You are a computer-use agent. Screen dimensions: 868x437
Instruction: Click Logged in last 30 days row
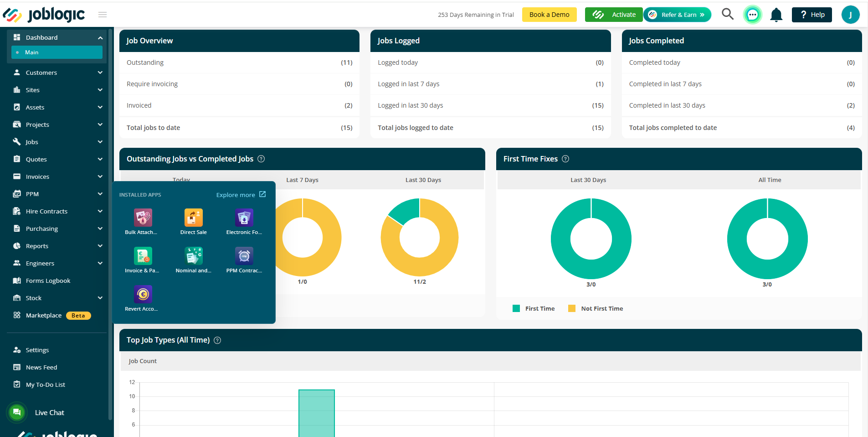point(490,105)
